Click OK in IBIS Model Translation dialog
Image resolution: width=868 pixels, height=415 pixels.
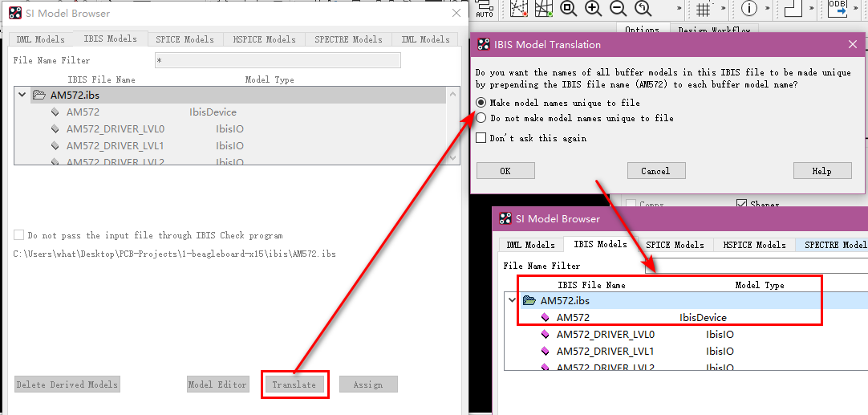click(x=505, y=171)
